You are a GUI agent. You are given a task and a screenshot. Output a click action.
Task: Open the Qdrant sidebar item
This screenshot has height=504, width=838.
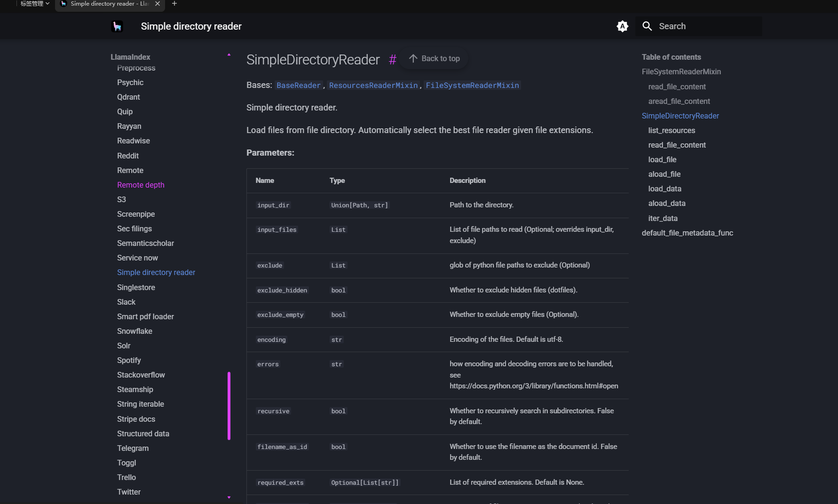click(128, 97)
